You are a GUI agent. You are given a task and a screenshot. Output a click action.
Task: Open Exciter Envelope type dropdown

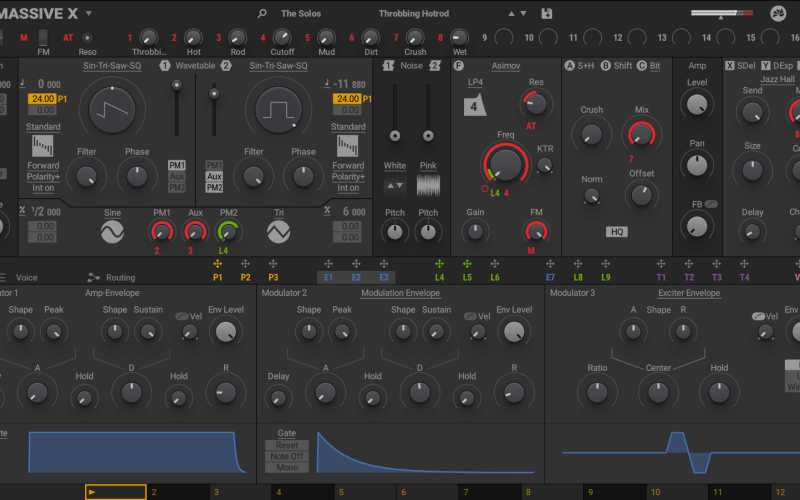pos(689,293)
